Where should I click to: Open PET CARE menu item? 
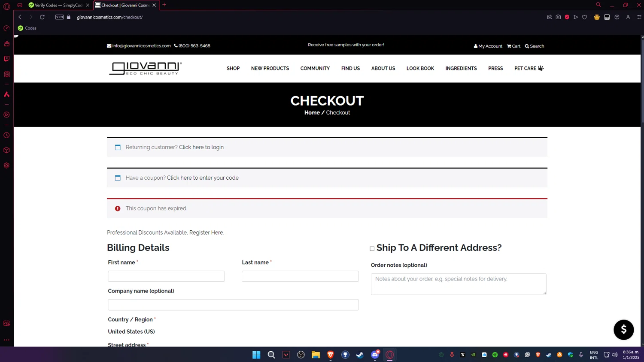coord(529,69)
